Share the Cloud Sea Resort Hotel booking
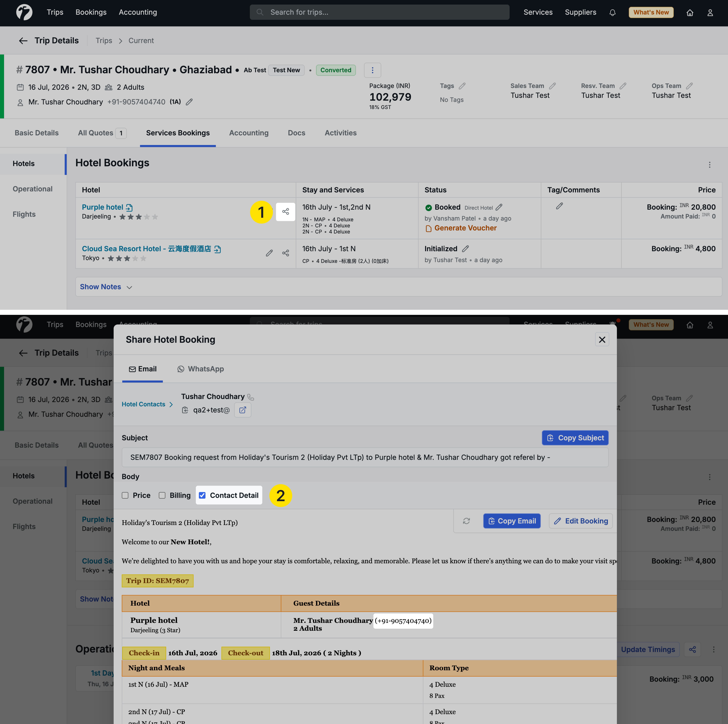 pos(286,253)
